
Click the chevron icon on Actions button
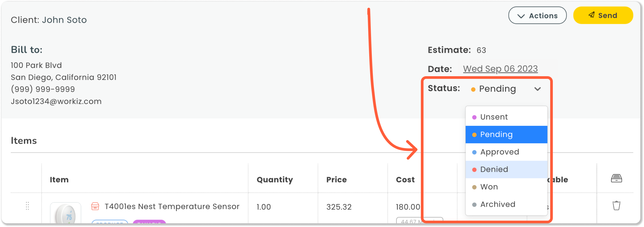[x=521, y=16]
